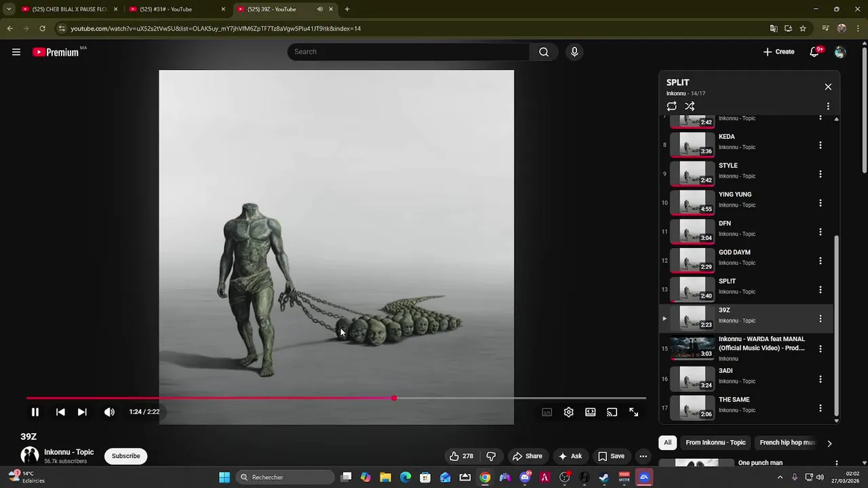This screenshot has width=868, height=488.
Task: Open options menu for DFN row
Action: [821, 232]
